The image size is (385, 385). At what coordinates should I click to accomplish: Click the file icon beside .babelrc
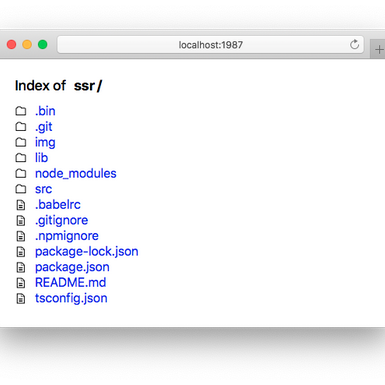[x=21, y=205]
